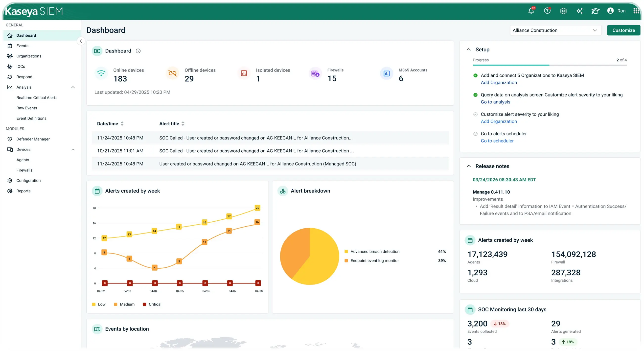Click the Customize button
Screen dimensions: 644x351
(x=623, y=30)
